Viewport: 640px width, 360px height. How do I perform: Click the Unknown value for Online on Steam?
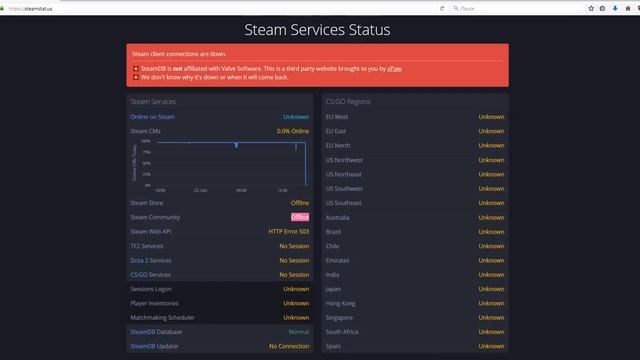(x=296, y=117)
